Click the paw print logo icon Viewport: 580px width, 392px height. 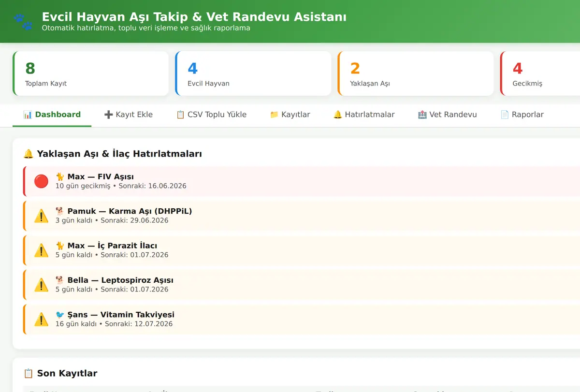click(23, 21)
